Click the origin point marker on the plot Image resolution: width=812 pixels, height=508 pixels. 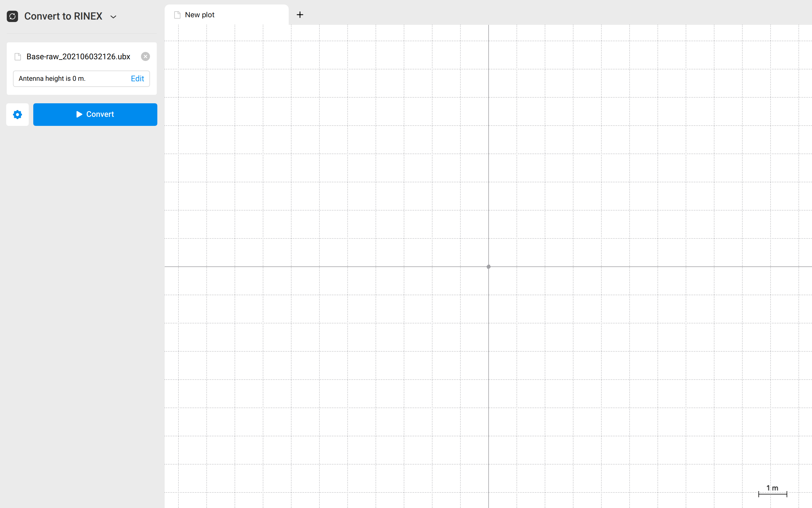(x=489, y=267)
